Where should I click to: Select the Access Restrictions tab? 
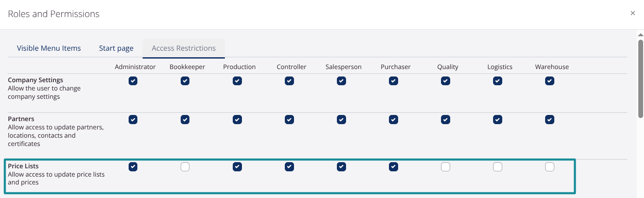184,49
